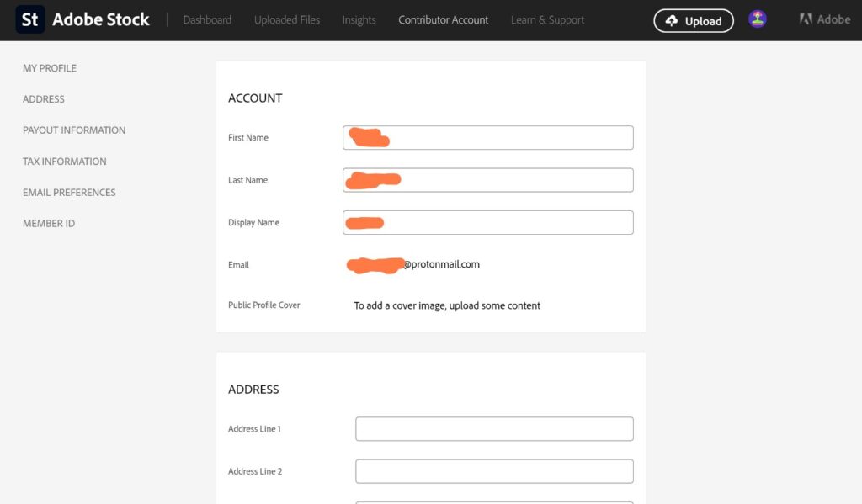Screen dimensions: 862x504
Task: Switch to the Insights tab
Action: coord(359,20)
